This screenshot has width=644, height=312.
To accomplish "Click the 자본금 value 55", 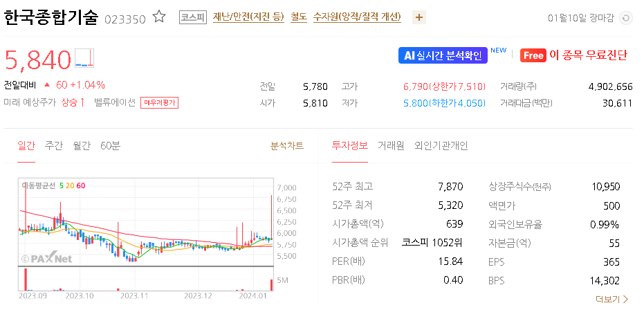I will point(614,243).
